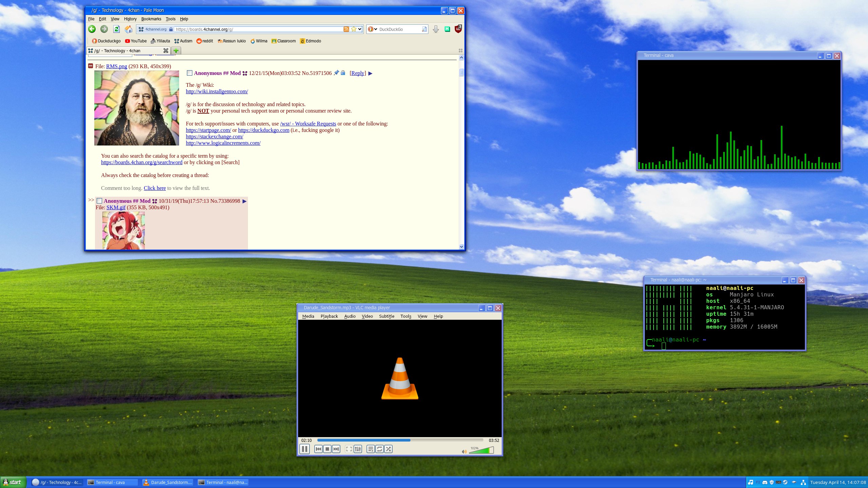Toggle VLC fullscreen button

pos(349,449)
